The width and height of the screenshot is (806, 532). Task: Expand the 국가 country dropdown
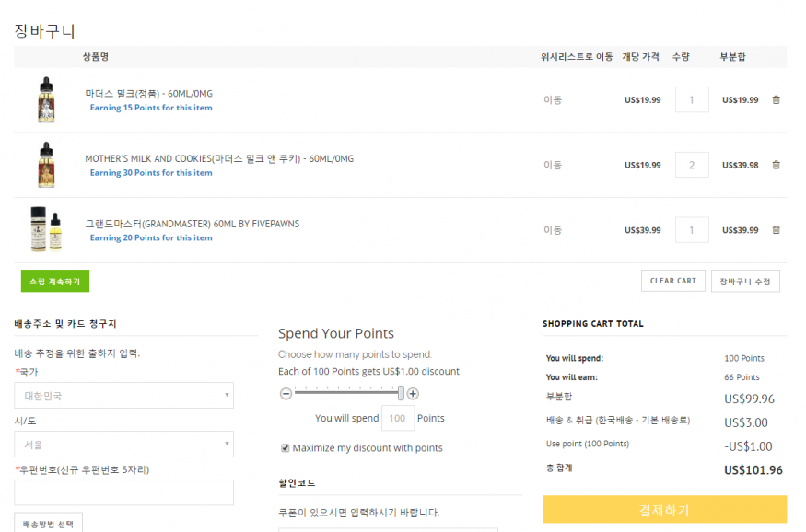click(x=123, y=396)
